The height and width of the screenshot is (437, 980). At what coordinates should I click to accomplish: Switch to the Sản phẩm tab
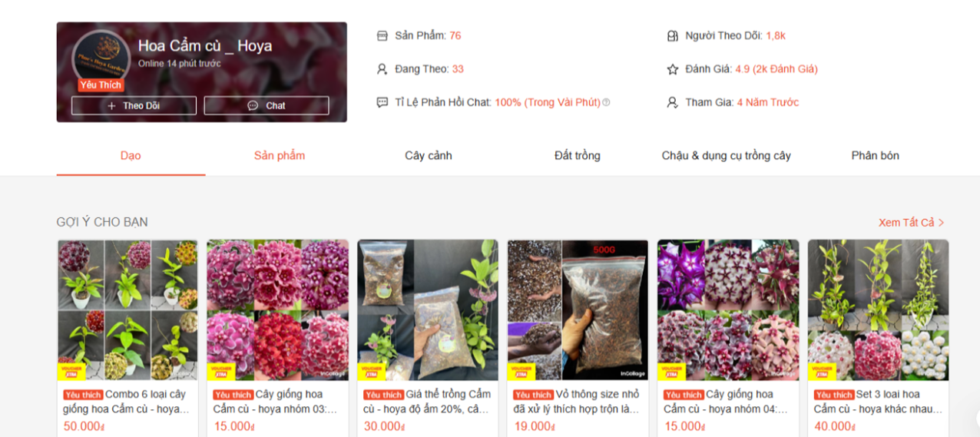point(280,155)
